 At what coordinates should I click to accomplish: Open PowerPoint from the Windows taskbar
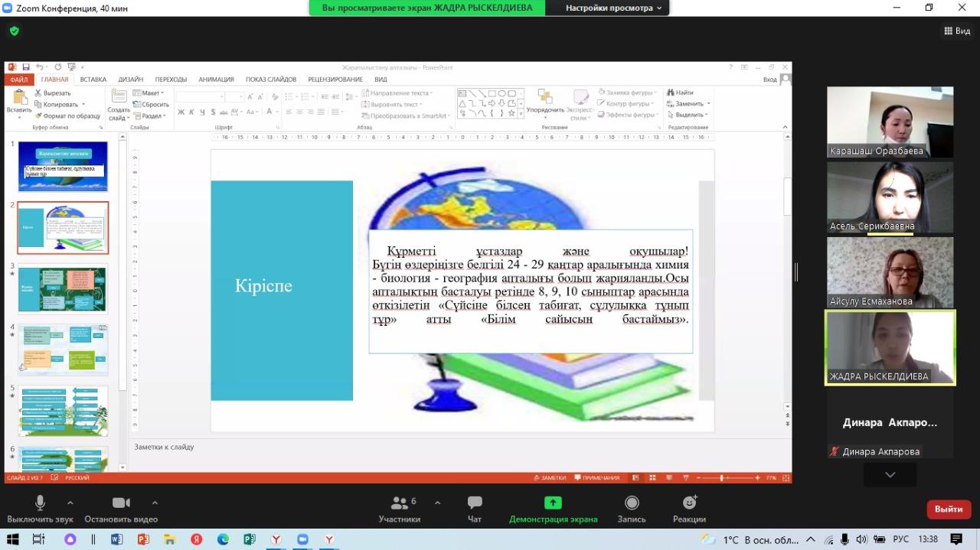[x=143, y=539]
